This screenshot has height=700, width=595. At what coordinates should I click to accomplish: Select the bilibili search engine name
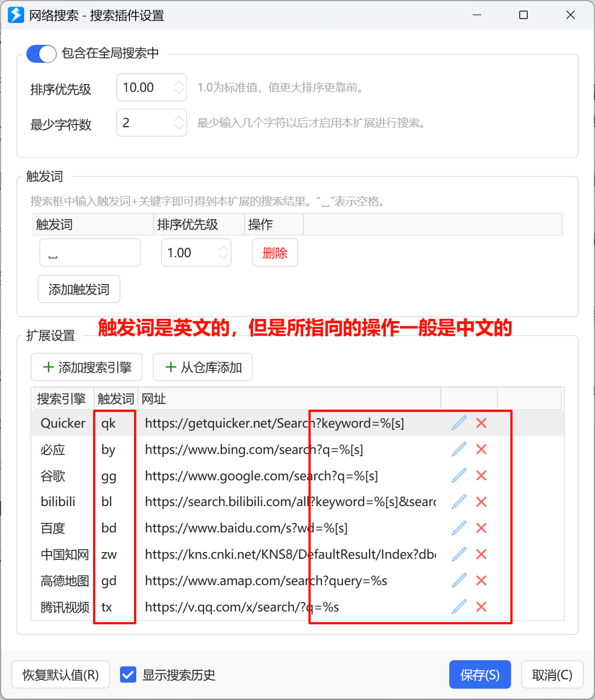(x=58, y=502)
